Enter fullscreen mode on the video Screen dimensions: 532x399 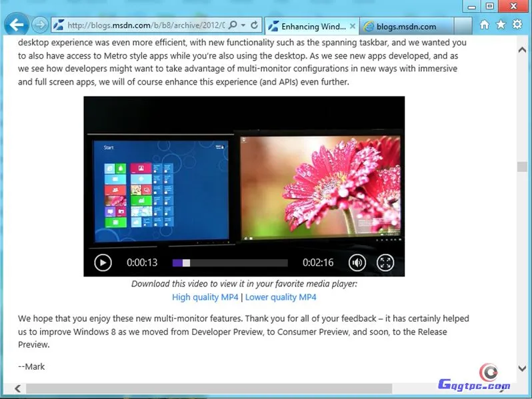tap(385, 262)
